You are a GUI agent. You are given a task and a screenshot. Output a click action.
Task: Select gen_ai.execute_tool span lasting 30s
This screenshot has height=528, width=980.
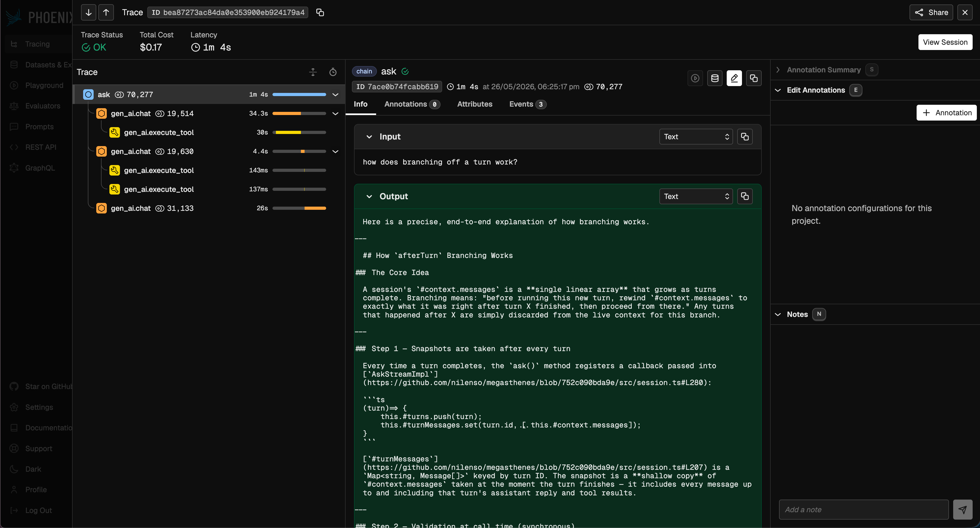(x=209, y=132)
